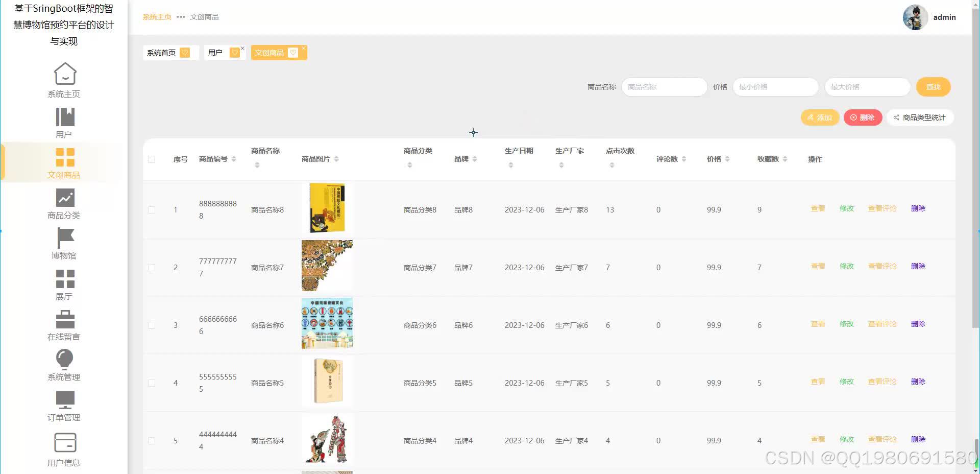Click 修改 for 商品名称7 row
Screen dimensions: 980x474
[x=847, y=266]
